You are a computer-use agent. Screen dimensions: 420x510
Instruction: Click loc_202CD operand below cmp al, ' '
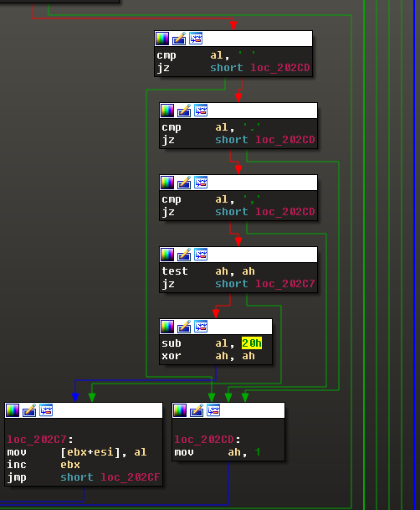tap(280, 68)
